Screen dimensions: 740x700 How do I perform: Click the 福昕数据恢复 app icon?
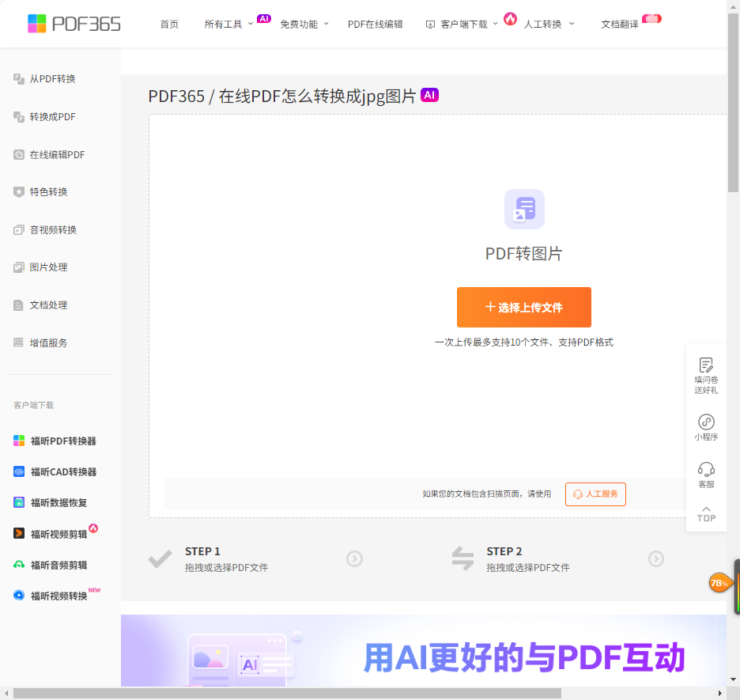click(19, 502)
